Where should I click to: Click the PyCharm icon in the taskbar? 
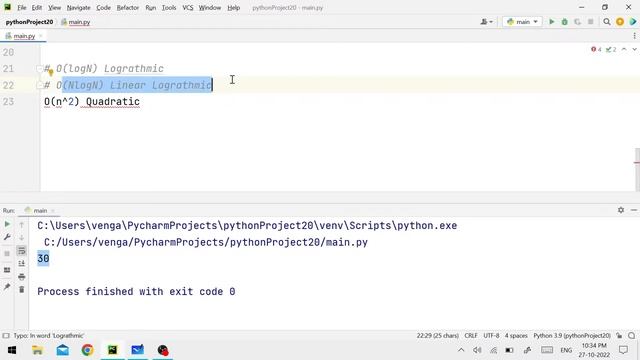coord(113,350)
